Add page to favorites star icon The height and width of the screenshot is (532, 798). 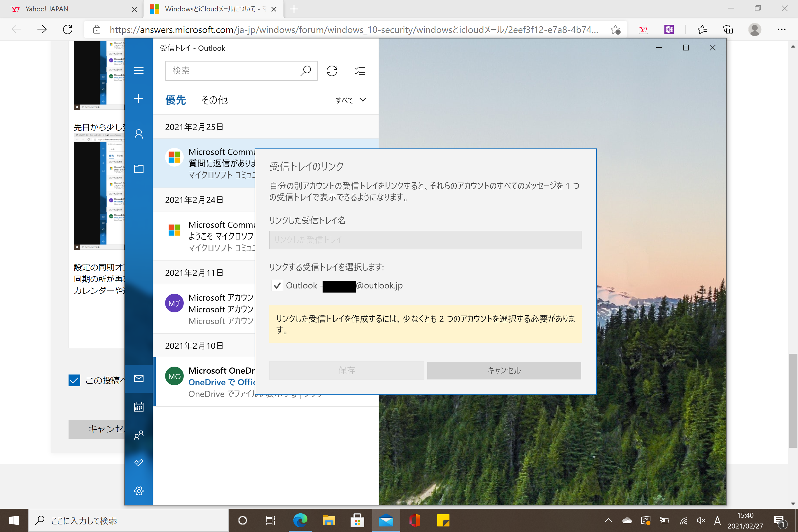coord(615,30)
